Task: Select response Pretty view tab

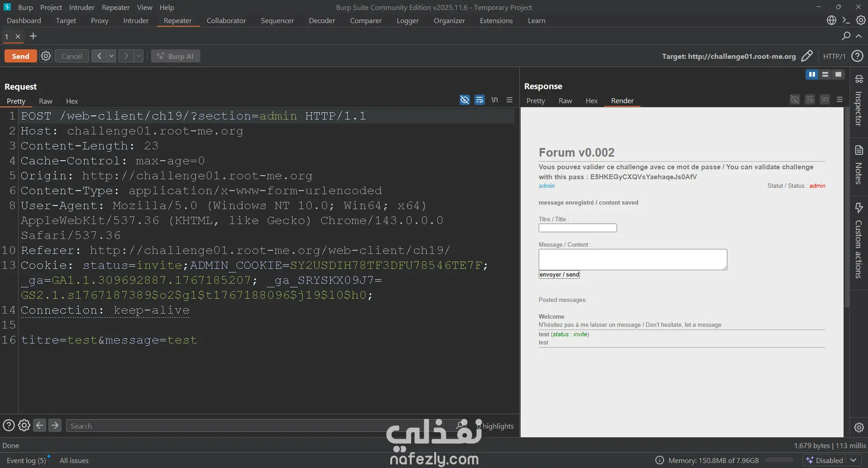Action: (x=536, y=100)
